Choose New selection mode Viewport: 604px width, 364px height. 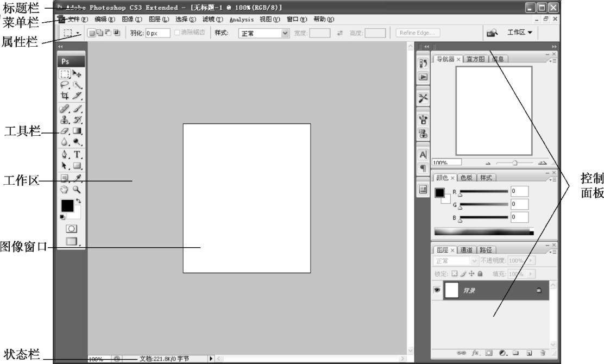pos(92,33)
